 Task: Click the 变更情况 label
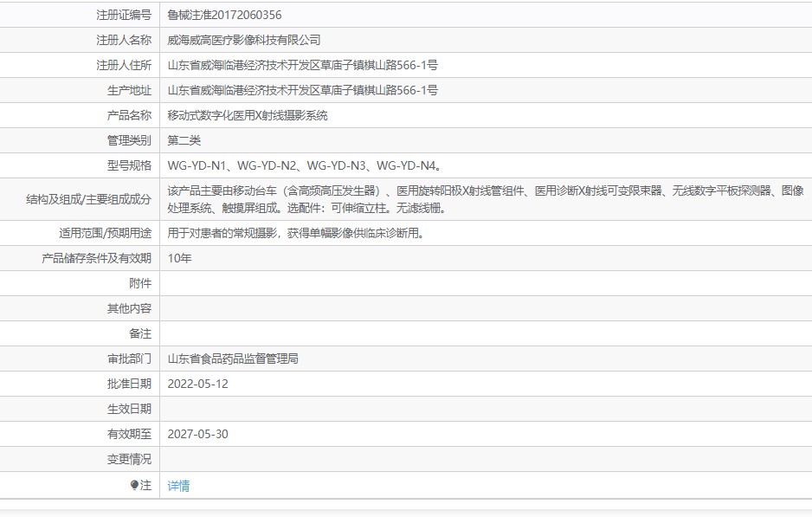coord(130,459)
